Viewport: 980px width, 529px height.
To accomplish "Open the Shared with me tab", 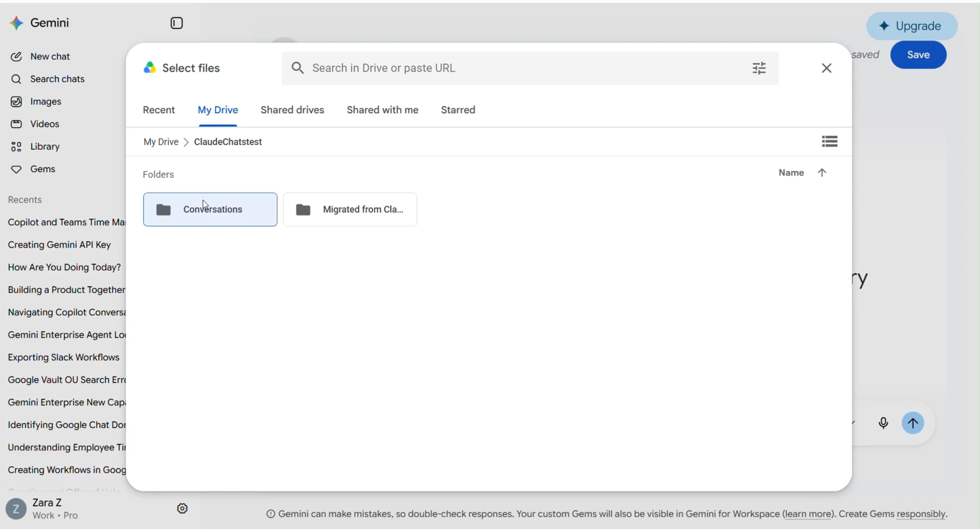I will pos(382,110).
